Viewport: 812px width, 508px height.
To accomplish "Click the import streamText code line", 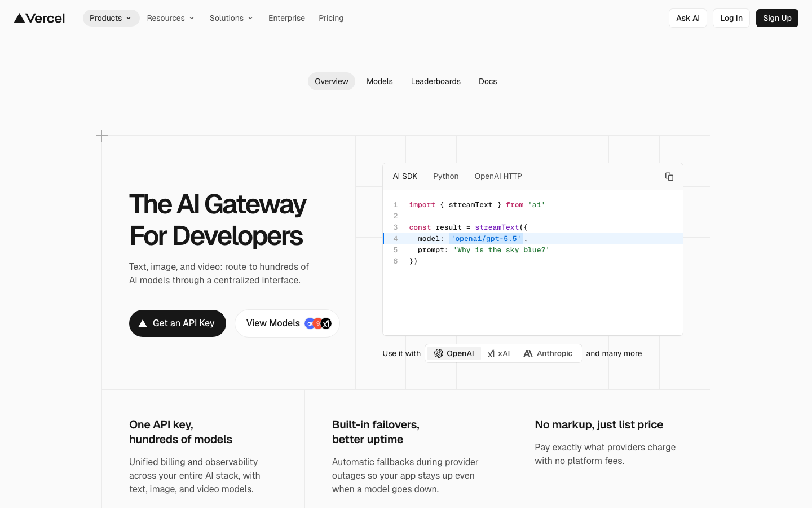I will point(477,205).
